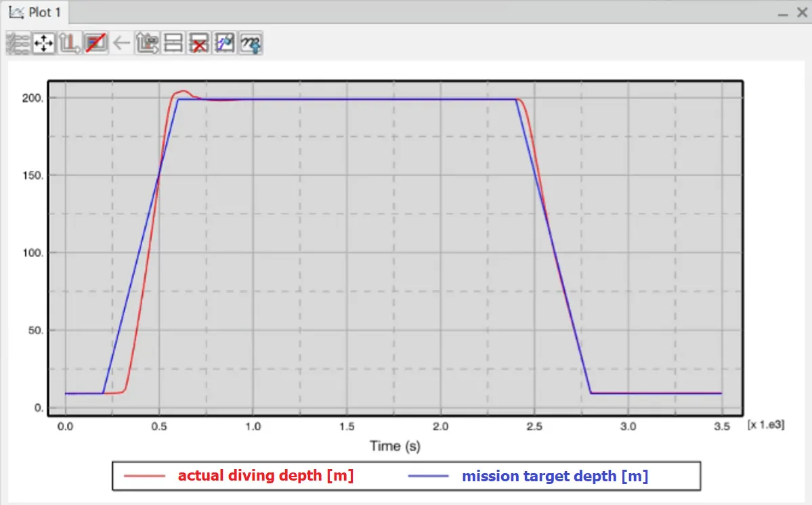Viewport: 812px width, 505px height.
Task: Click the rightmost toolbar icon with blue arrow
Action: click(x=250, y=42)
